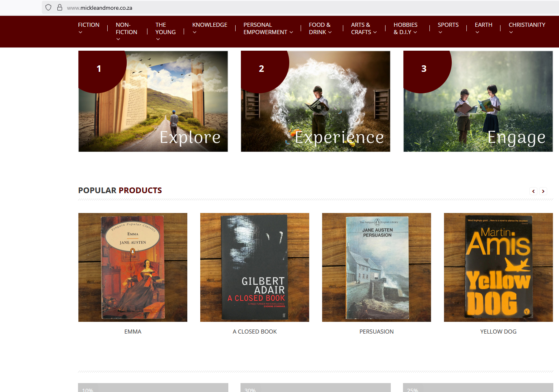Go to previous popular products slide
This screenshot has height=392, width=559.
point(533,191)
